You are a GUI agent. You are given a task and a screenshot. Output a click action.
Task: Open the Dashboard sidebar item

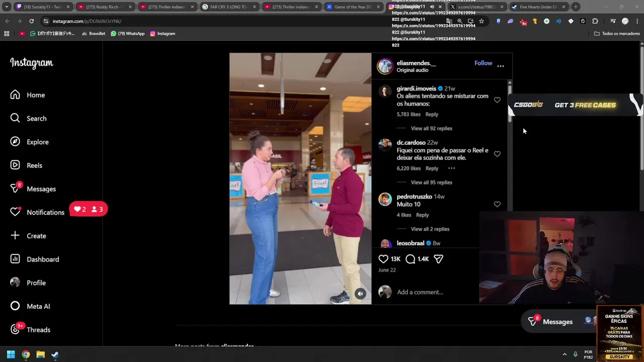point(35,259)
